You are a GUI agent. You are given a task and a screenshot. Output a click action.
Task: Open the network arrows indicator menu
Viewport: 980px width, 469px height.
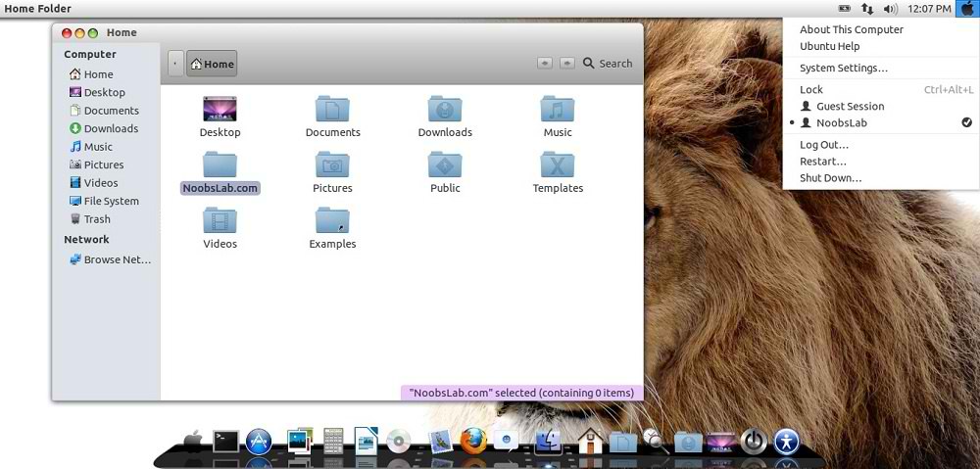tap(867, 9)
